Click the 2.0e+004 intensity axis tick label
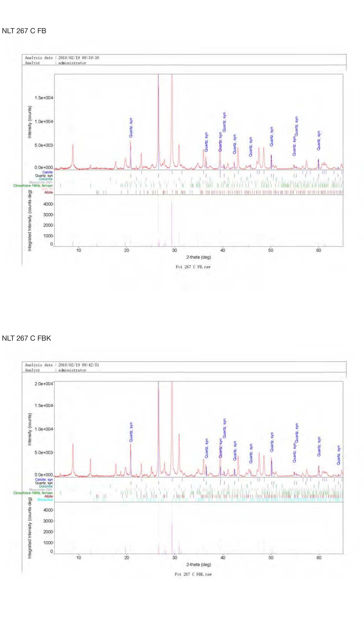 coord(44,384)
